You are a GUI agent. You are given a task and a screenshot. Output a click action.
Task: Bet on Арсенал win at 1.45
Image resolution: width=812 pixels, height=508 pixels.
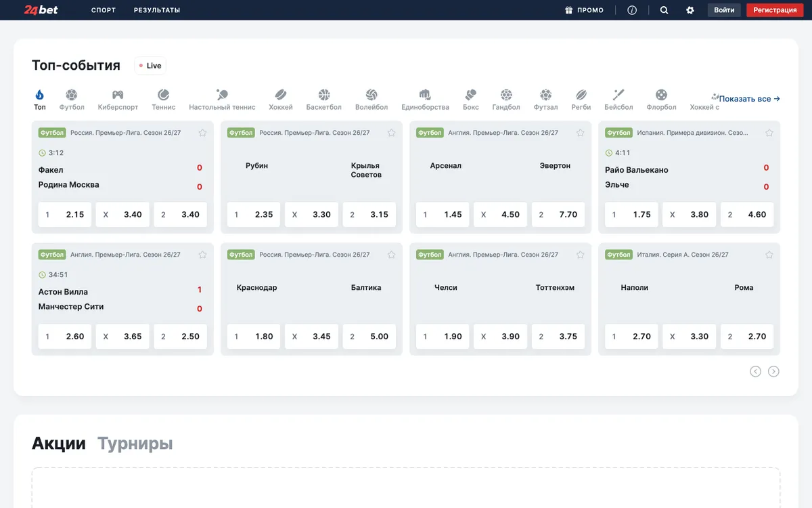(443, 215)
